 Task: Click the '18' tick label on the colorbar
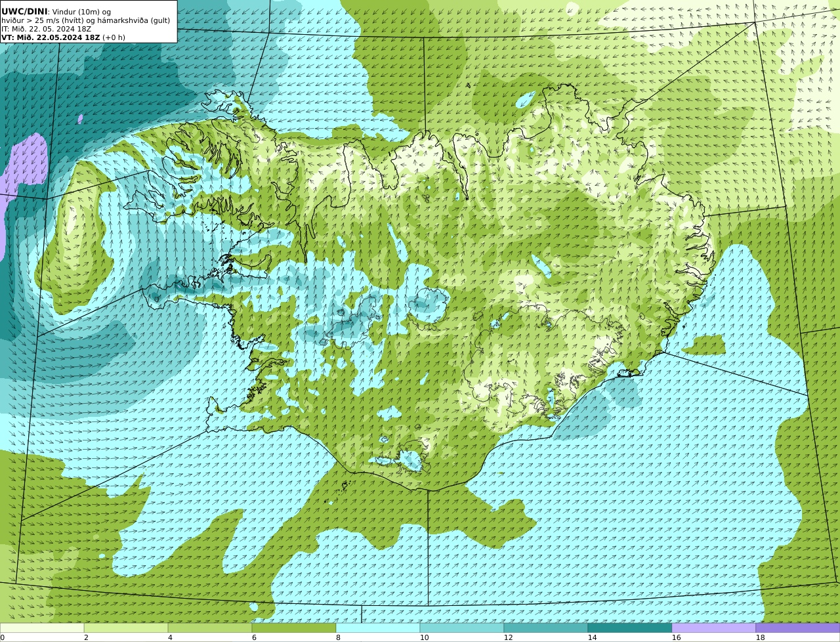[760, 637]
